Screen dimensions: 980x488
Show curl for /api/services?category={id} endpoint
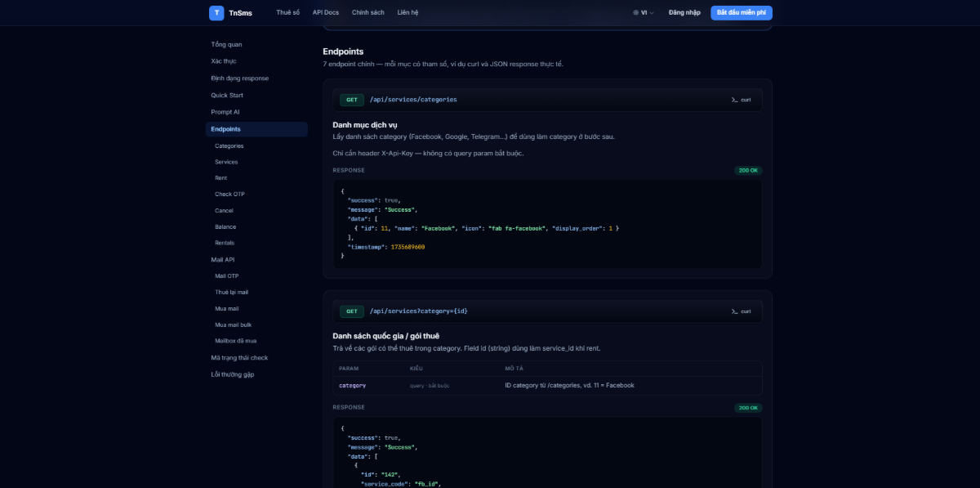[742, 311]
